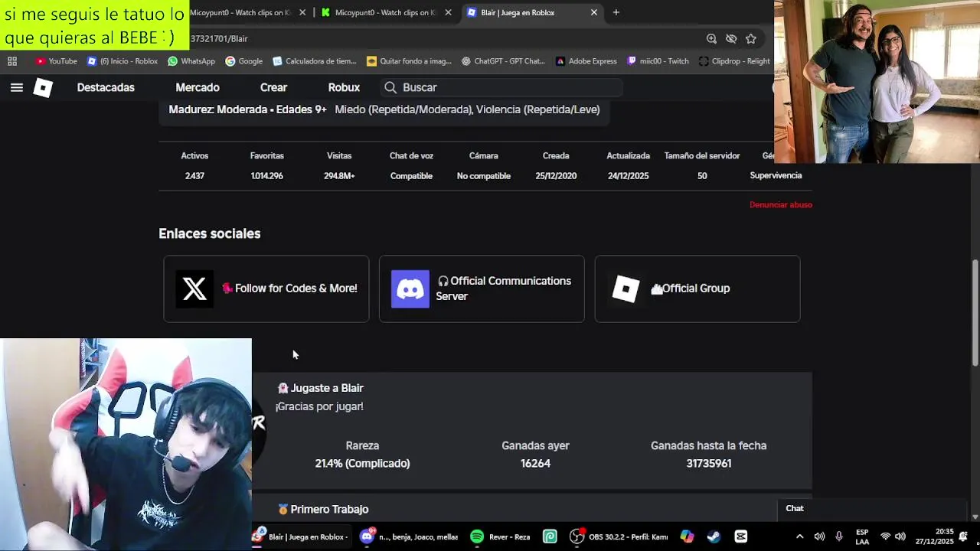Open the Google bookmark
Viewport: 980px width, 551px height.
click(243, 61)
